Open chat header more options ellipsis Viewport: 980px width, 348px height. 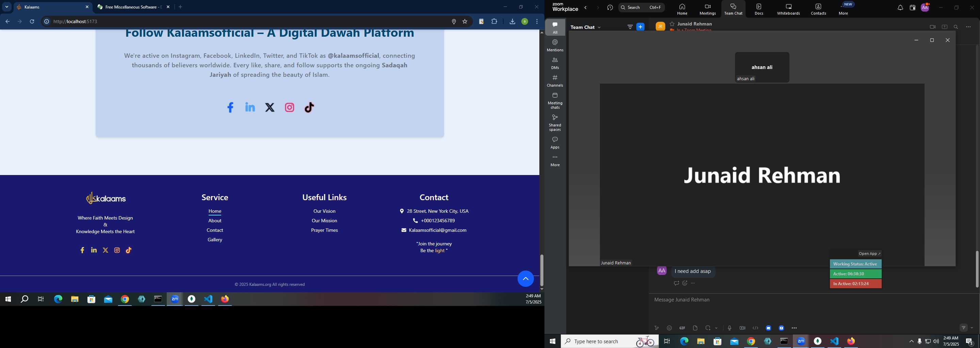tap(968, 27)
